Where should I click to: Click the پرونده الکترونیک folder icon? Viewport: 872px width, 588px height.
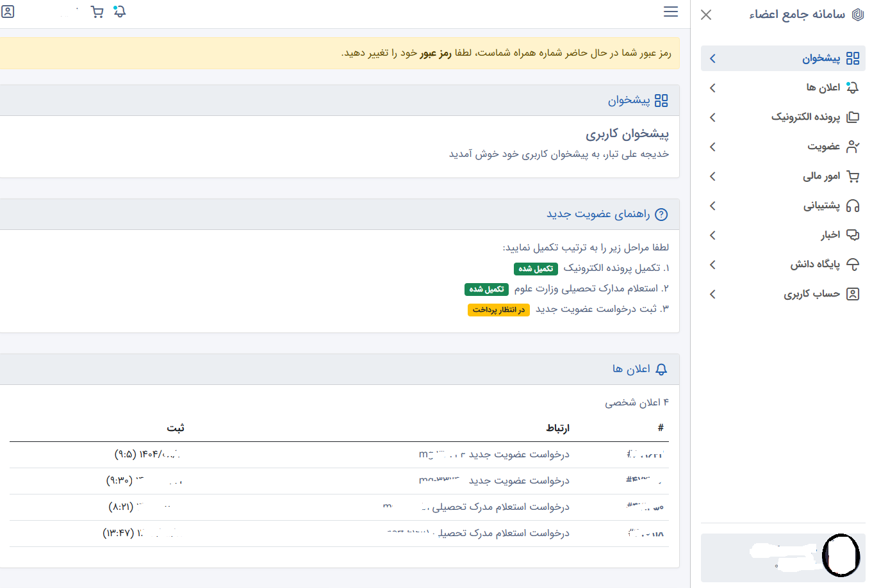[x=852, y=117]
